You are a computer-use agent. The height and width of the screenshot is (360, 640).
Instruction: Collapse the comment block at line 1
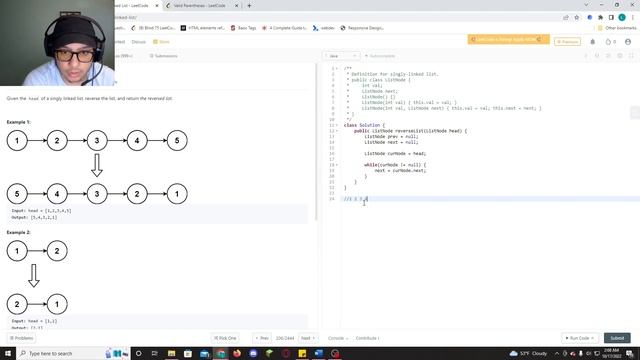pyautogui.click(x=337, y=69)
